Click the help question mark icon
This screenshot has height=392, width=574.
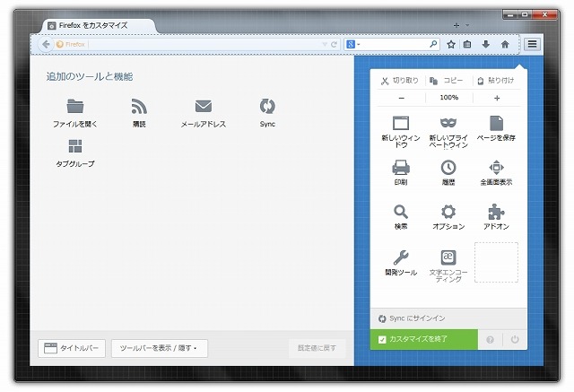pyautogui.click(x=491, y=340)
